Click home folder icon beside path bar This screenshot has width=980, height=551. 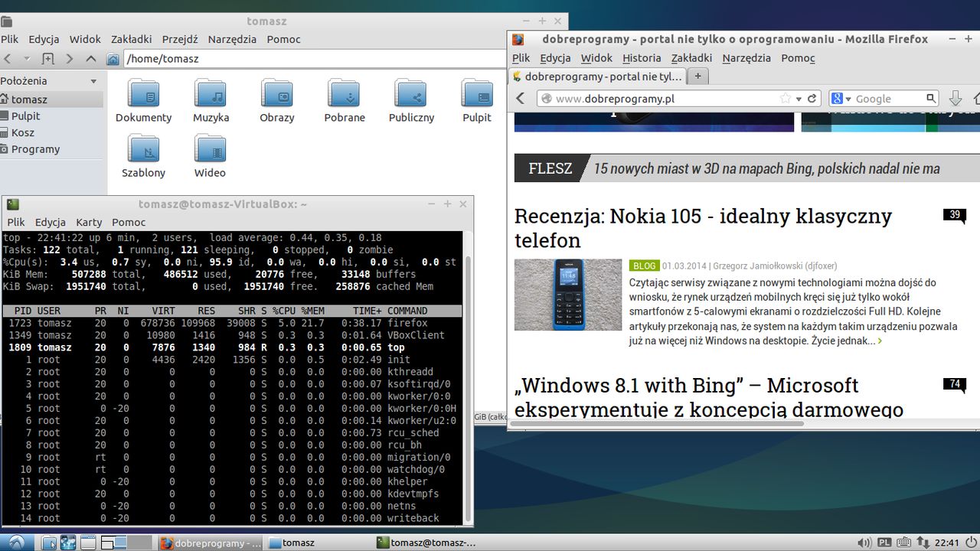[113, 59]
